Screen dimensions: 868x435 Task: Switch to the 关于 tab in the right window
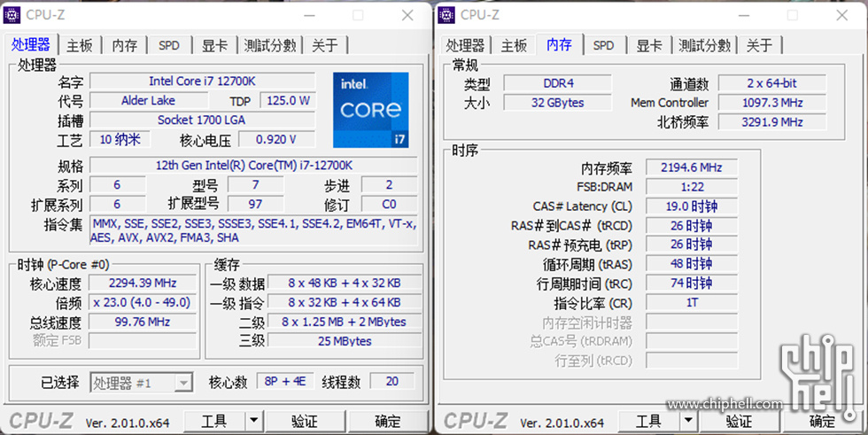tap(760, 45)
